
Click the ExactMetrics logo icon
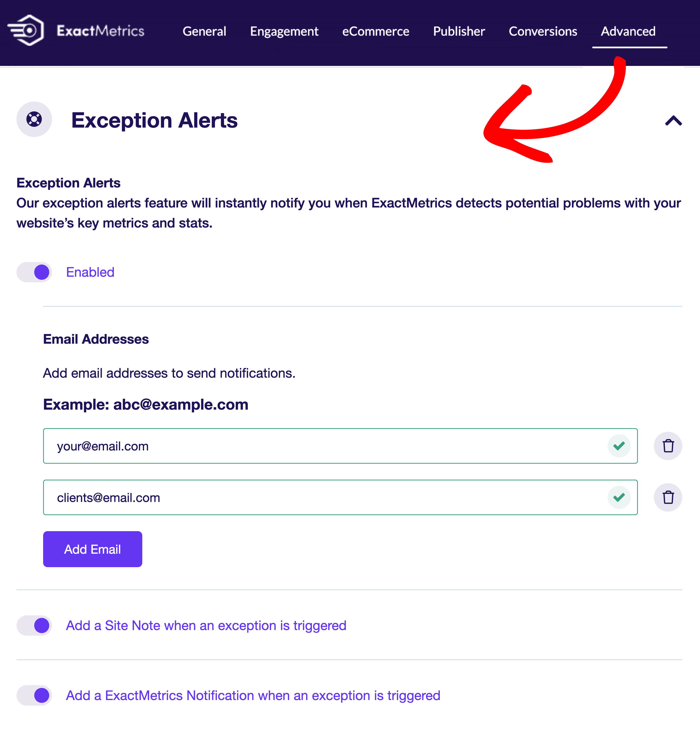pos(26,30)
